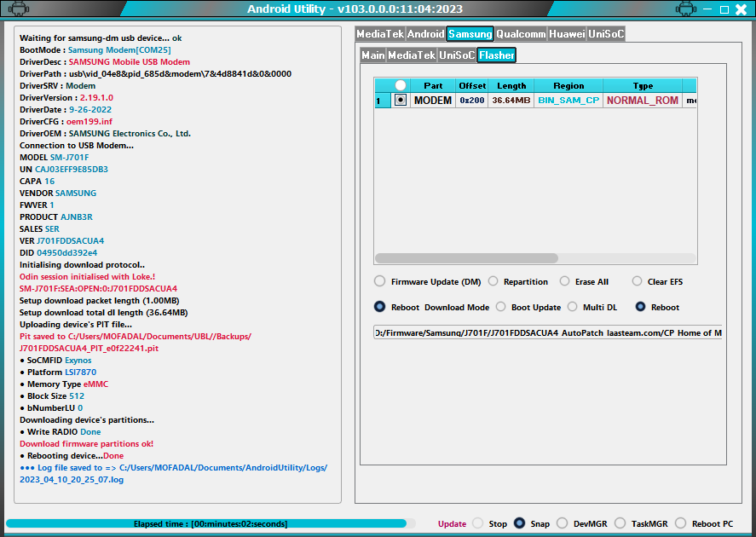Screen dimensions: 756x537
Task: Toggle the select-all radio in the table header
Action: point(401,85)
